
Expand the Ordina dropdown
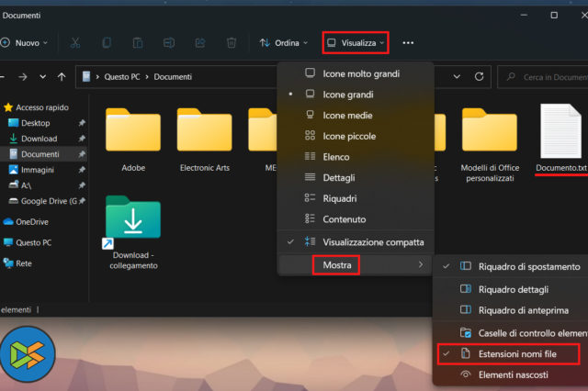pyautogui.click(x=283, y=42)
